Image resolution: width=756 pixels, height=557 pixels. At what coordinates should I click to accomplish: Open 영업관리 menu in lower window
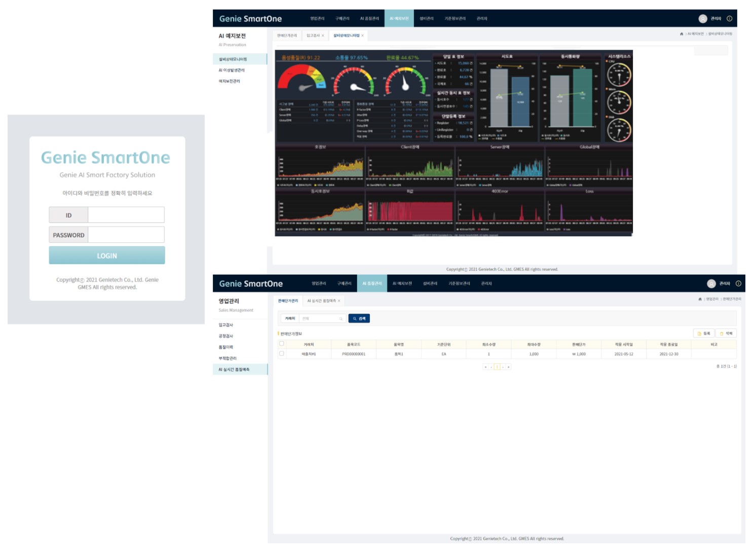319,284
